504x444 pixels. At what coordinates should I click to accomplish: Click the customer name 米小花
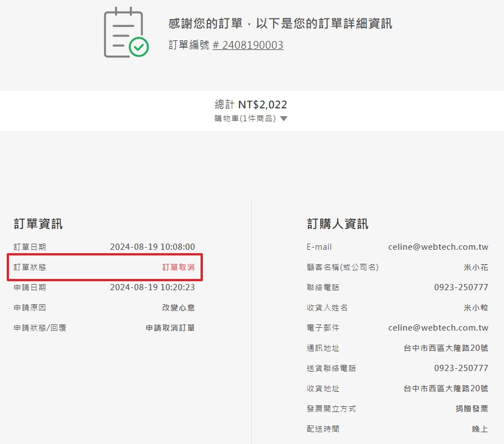click(x=476, y=267)
